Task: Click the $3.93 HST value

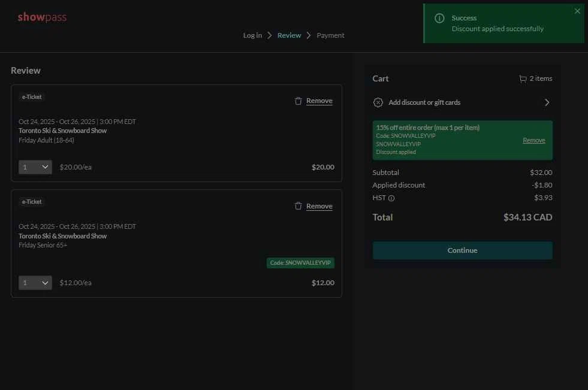Action: pyautogui.click(x=543, y=198)
